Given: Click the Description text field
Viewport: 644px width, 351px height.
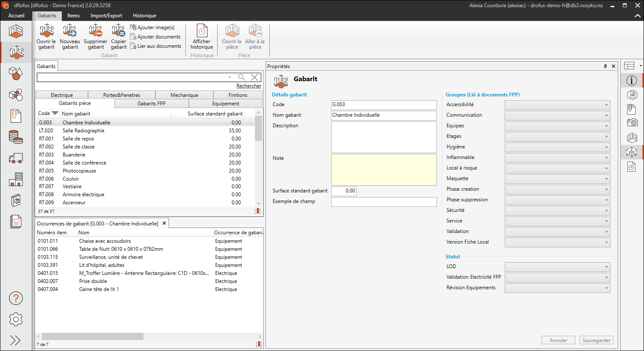Looking at the screenshot, I should tap(384, 137).
